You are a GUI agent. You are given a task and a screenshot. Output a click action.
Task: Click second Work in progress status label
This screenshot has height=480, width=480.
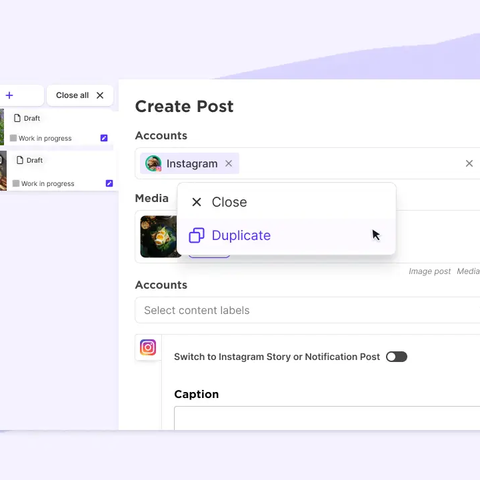tap(48, 184)
